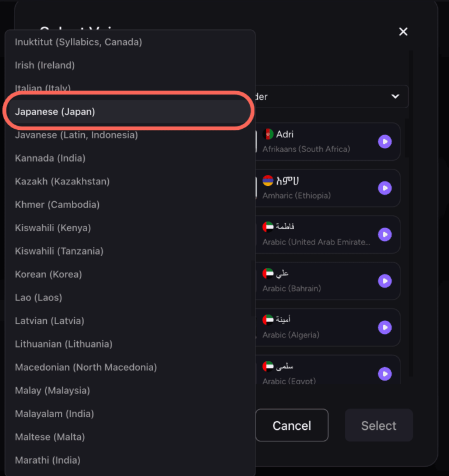This screenshot has height=476, width=449.
Task: Choose Kiswahili (Tanzania) from the list
Action: coord(59,251)
